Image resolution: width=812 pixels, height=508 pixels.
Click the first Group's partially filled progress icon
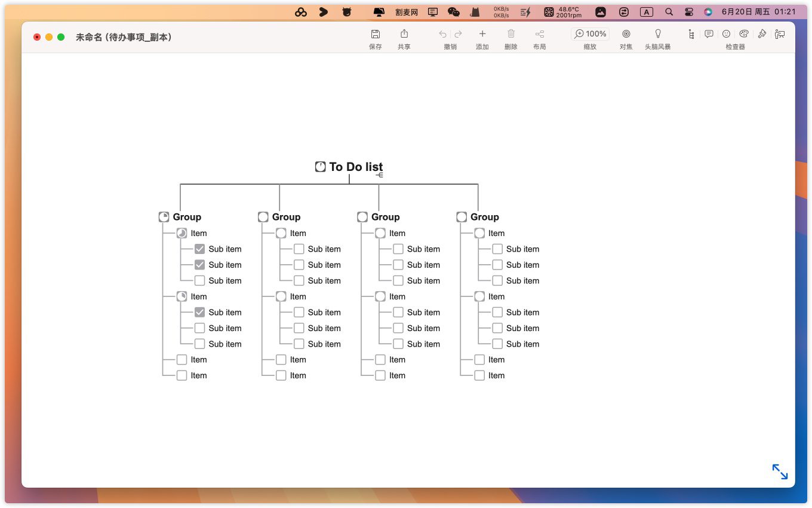(164, 217)
